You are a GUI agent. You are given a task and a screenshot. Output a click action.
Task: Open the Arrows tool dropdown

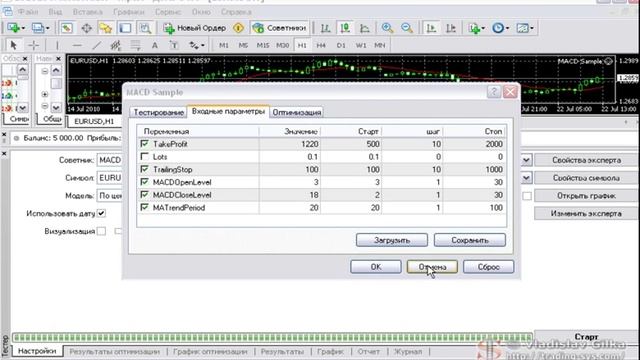[202, 45]
